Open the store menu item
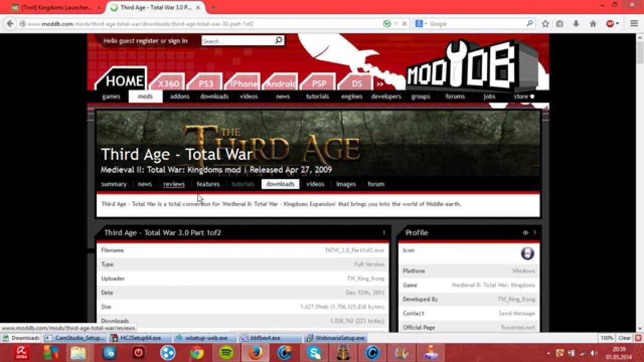Viewport: 644px width, 362px height. pyautogui.click(x=524, y=97)
